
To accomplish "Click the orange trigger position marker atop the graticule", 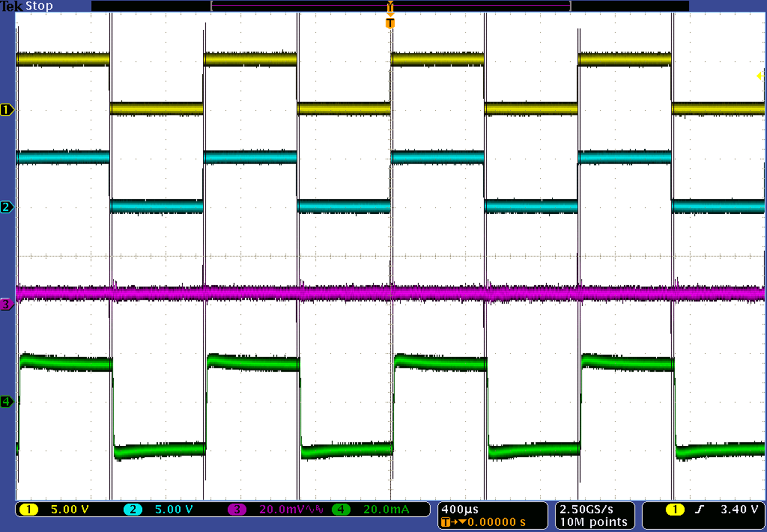I will (390, 23).
